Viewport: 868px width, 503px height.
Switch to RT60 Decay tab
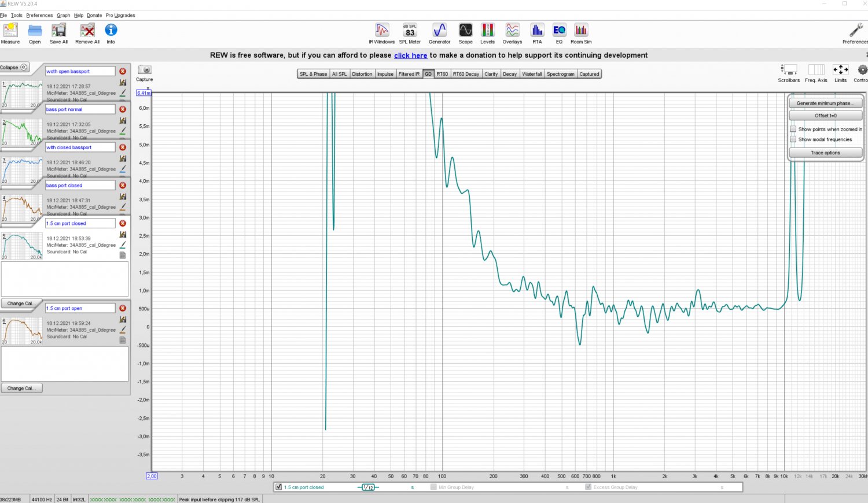click(x=466, y=74)
